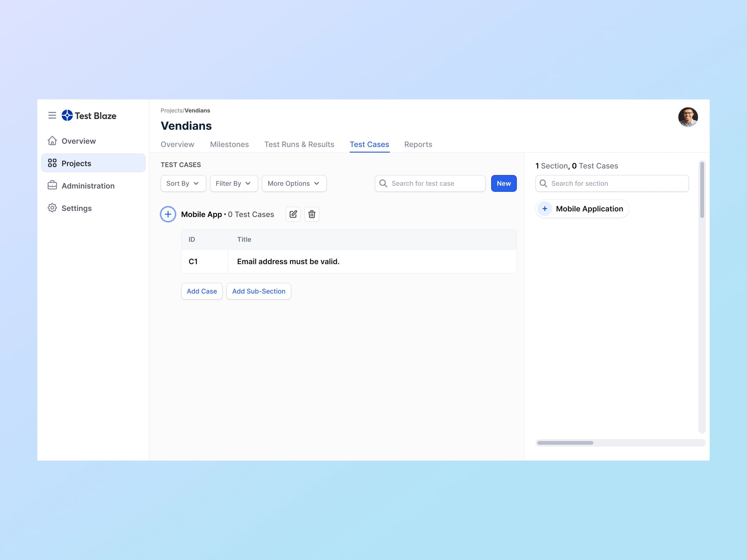Click the plus circle beside Mobile App
747x560 pixels.
click(x=168, y=214)
